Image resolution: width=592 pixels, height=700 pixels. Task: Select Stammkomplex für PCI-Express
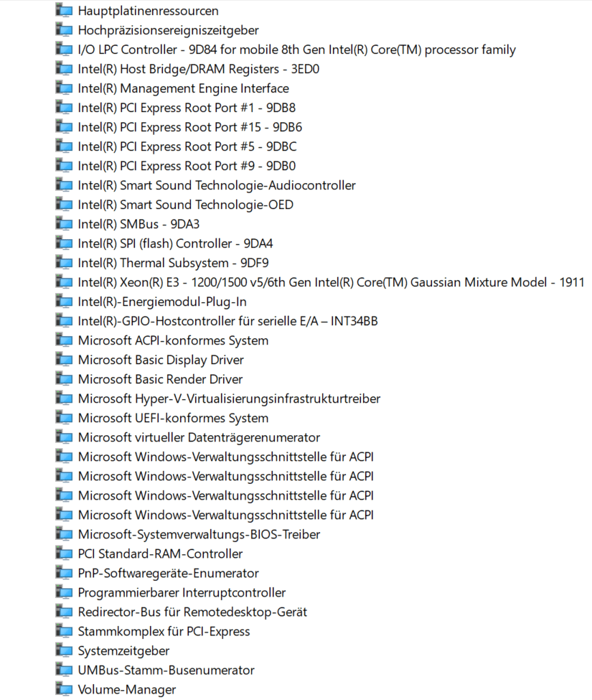(164, 631)
